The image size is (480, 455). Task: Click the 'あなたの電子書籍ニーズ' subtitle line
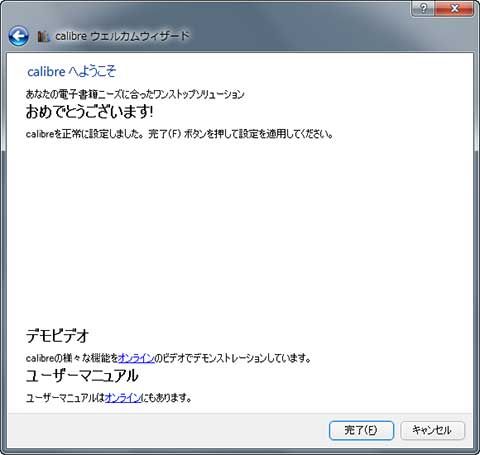[x=135, y=94]
